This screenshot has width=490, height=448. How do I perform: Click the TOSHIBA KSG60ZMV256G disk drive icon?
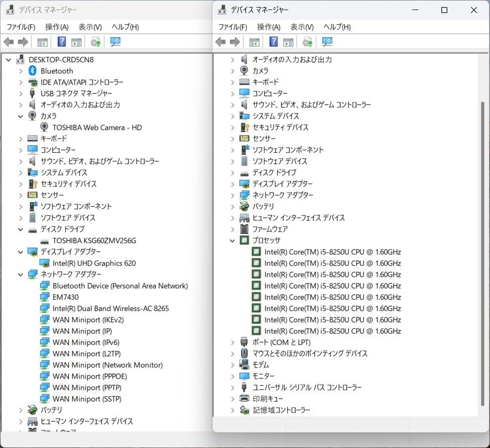(x=45, y=241)
